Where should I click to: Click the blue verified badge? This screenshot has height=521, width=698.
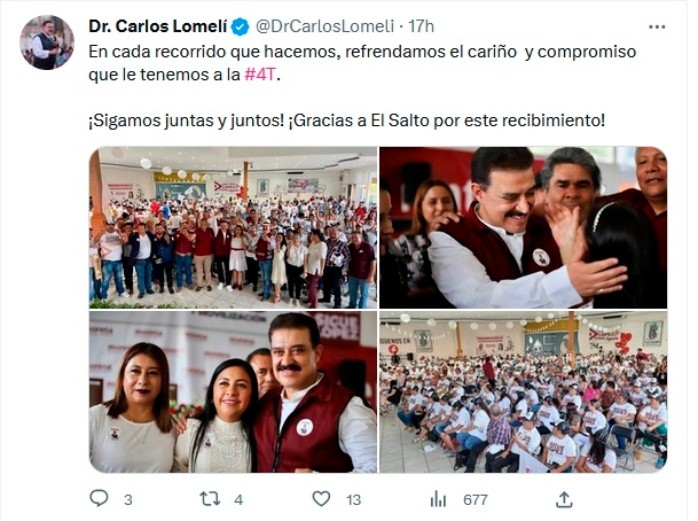241,27
